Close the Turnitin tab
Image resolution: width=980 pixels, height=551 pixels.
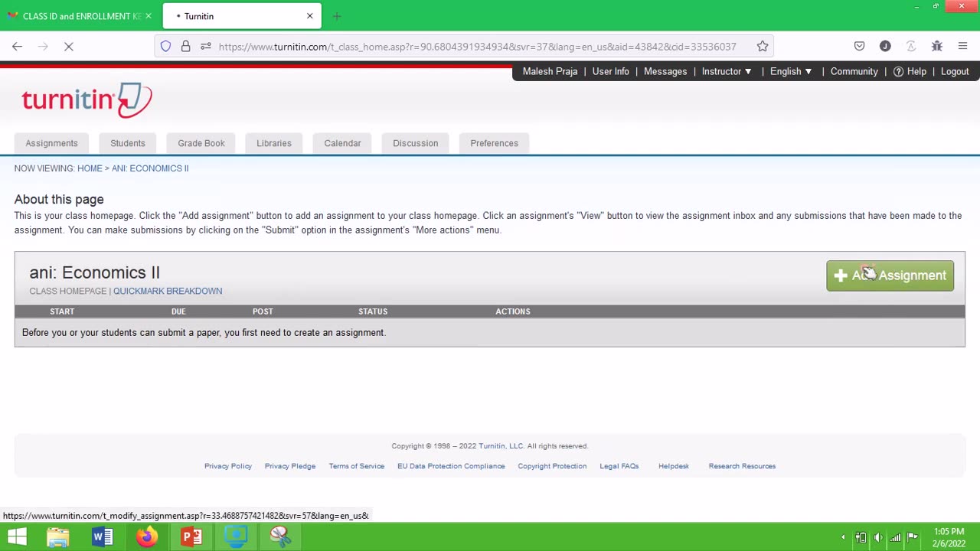tap(309, 16)
